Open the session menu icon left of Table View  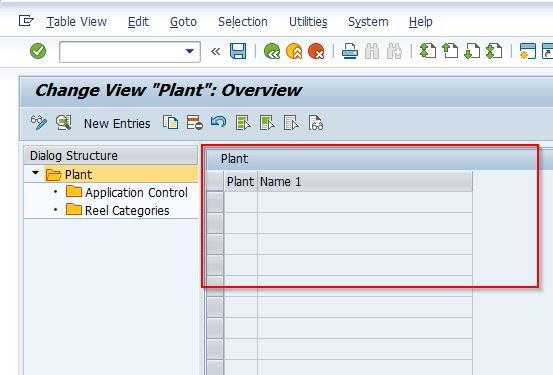tap(26, 21)
